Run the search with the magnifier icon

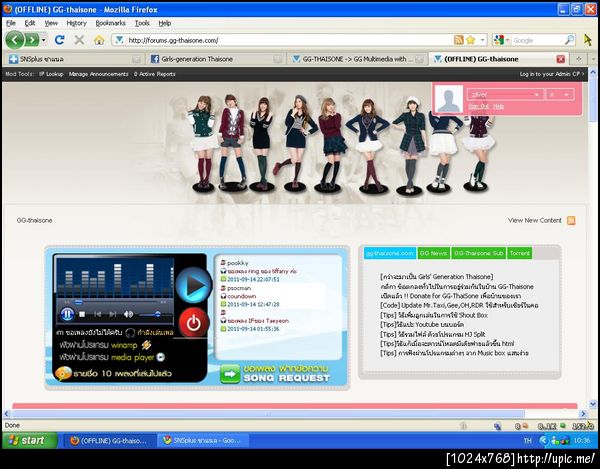pos(569,40)
